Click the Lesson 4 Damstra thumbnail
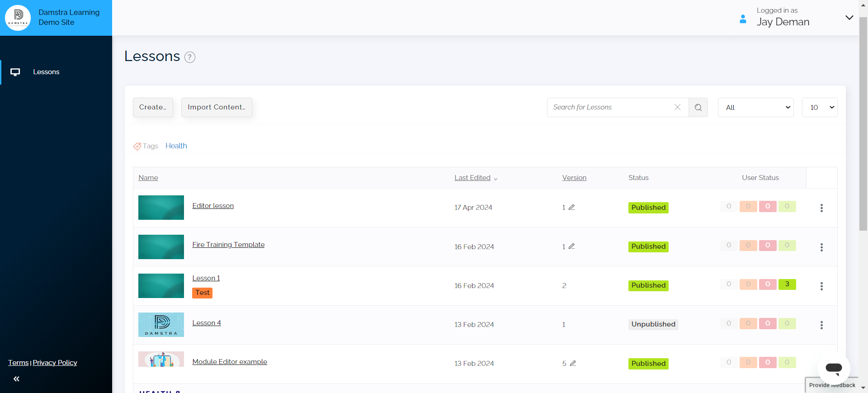This screenshot has height=393, width=868. point(161,325)
